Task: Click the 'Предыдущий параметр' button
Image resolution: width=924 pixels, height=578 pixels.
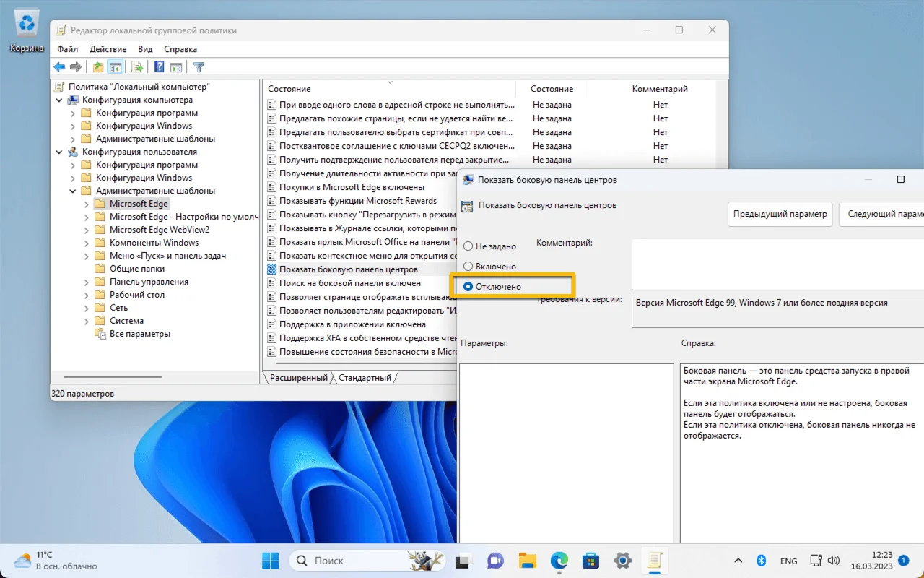Action: tap(780, 215)
